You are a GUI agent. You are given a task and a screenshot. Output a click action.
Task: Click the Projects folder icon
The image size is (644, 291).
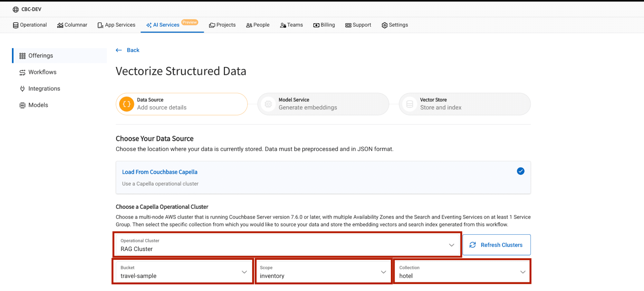point(212,25)
